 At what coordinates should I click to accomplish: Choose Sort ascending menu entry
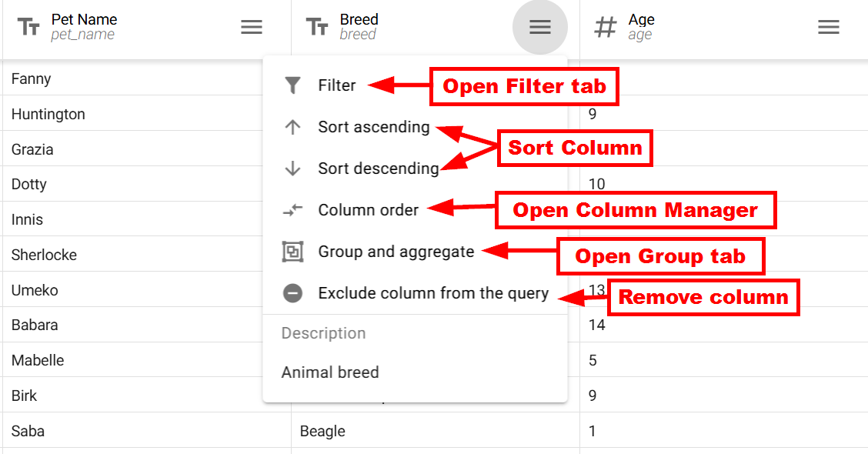[x=374, y=127]
